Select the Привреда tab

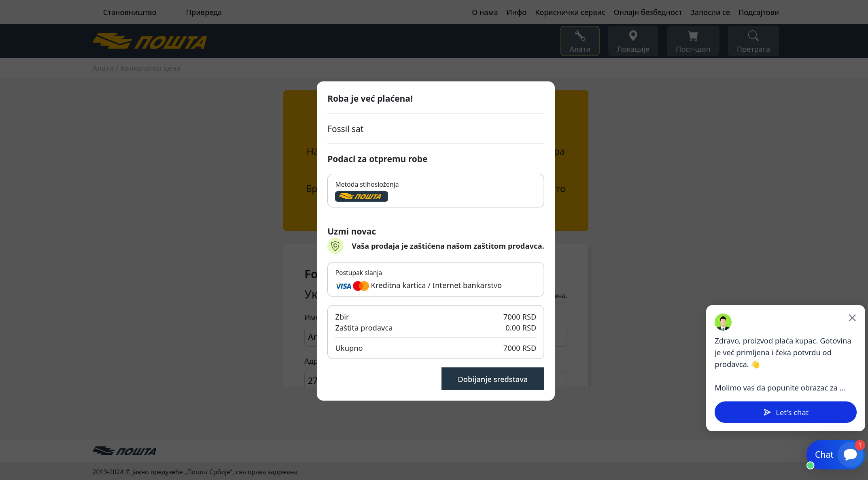(x=204, y=12)
